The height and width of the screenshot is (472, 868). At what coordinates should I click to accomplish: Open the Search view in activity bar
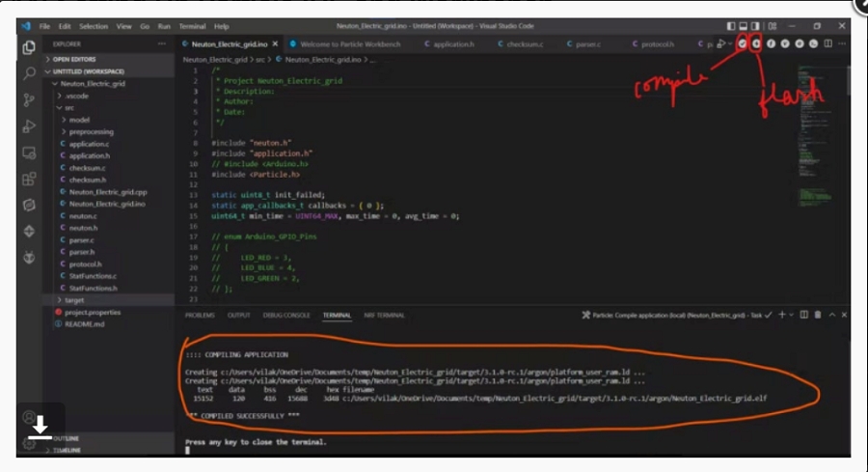29,73
